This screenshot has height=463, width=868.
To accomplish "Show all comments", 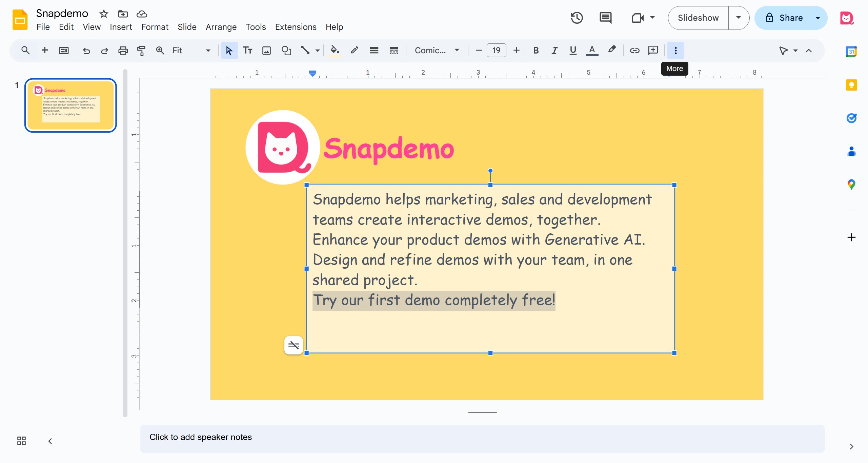I will pos(606,18).
